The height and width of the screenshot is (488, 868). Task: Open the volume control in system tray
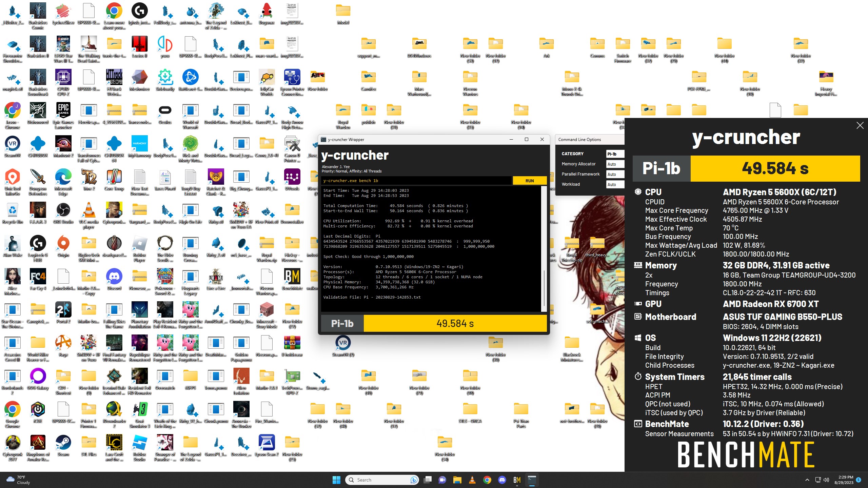826,480
